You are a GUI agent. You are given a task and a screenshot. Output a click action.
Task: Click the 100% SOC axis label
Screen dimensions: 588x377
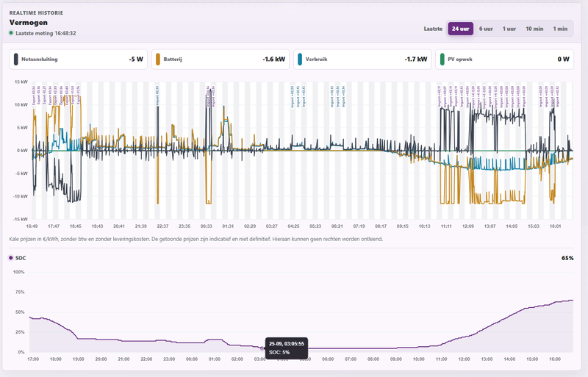19,272
